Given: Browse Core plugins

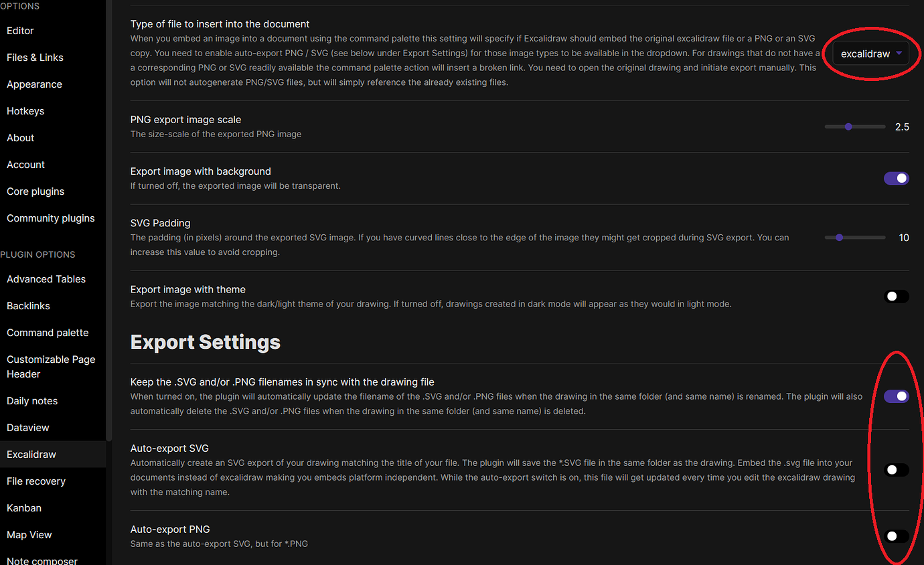Looking at the screenshot, I should tap(35, 191).
